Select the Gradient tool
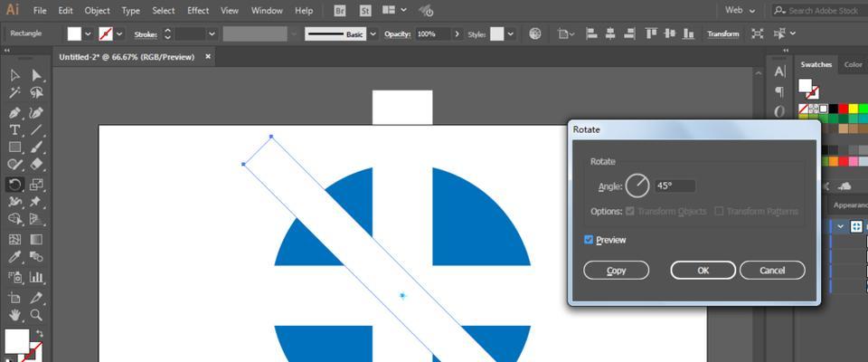 pyautogui.click(x=36, y=240)
